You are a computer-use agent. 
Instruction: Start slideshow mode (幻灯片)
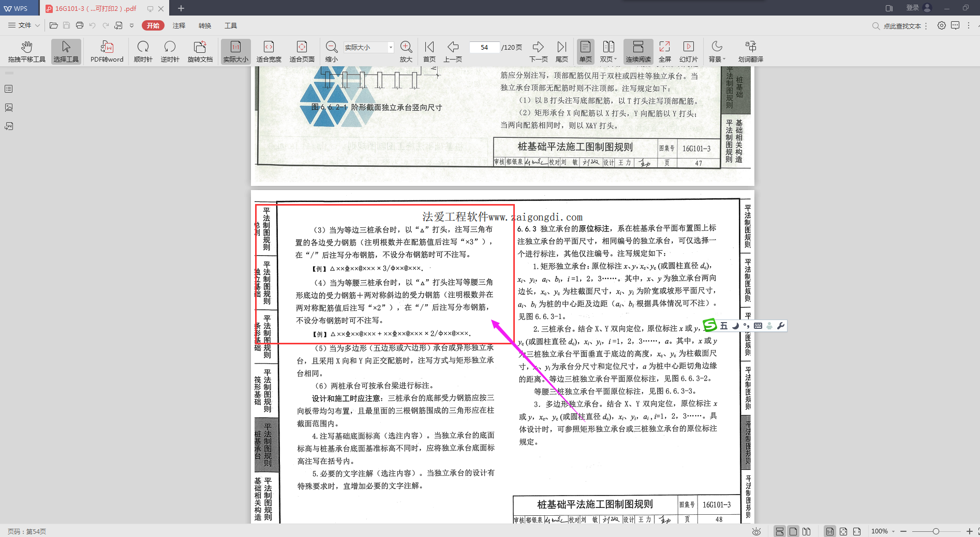tap(689, 51)
